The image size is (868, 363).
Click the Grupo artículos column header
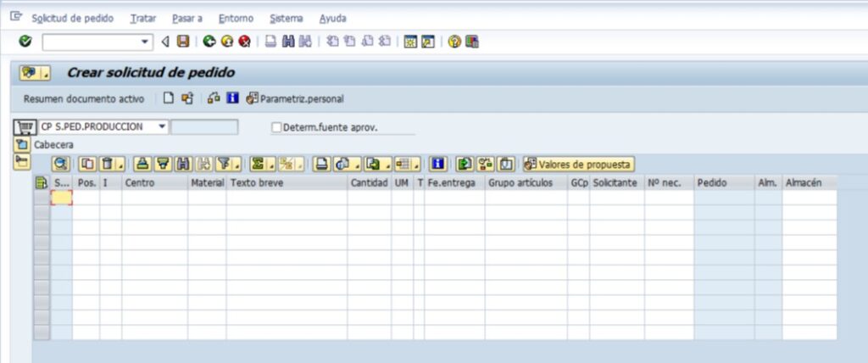click(x=526, y=183)
